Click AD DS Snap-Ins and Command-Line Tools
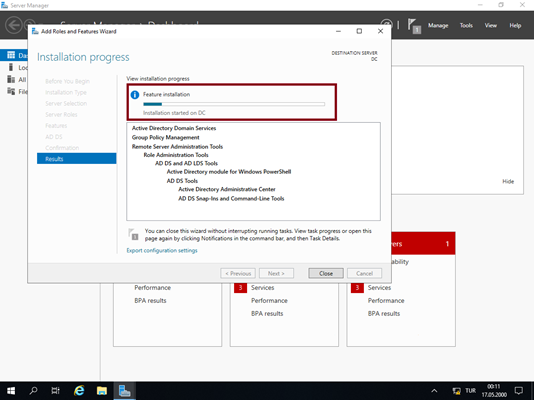534x400 pixels. pos(231,198)
